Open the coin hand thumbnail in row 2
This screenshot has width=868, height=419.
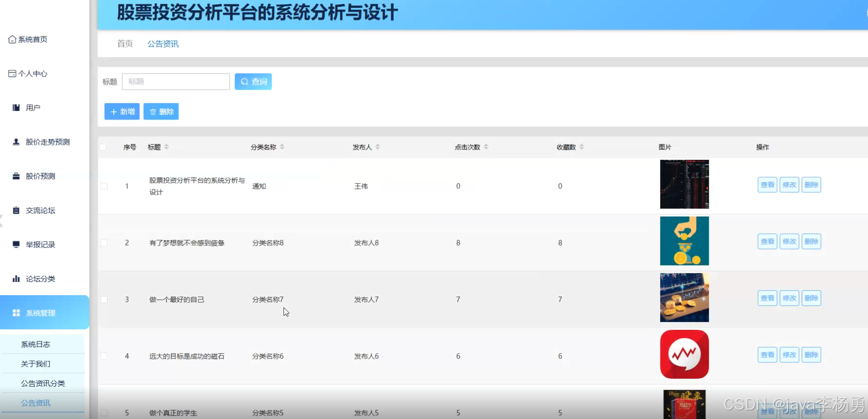tap(685, 241)
